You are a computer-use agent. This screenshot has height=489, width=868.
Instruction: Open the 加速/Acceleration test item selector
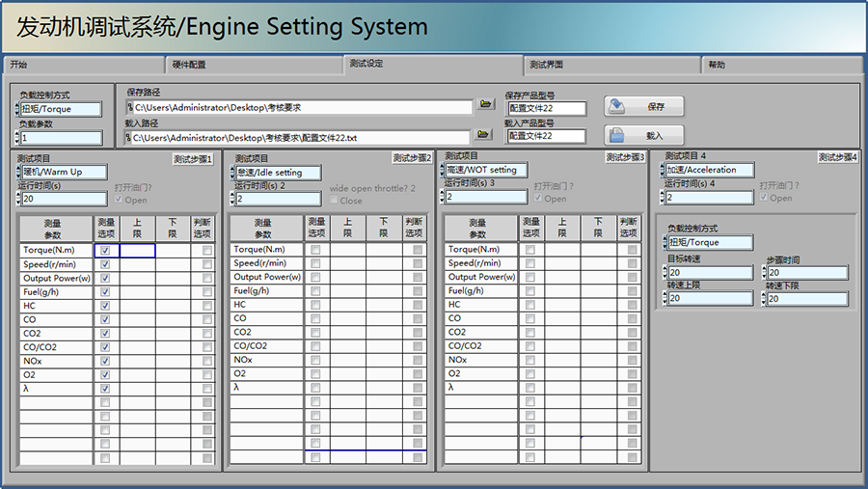coord(706,170)
